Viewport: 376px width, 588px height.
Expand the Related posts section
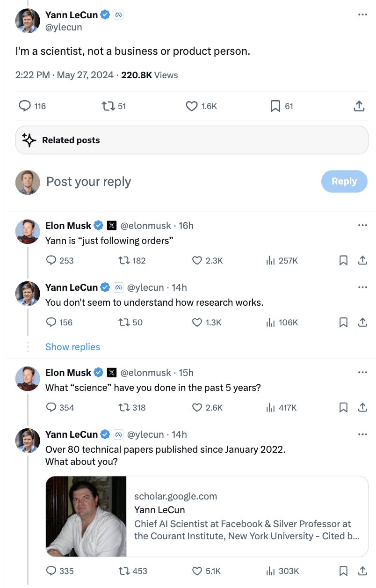click(192, 140)
